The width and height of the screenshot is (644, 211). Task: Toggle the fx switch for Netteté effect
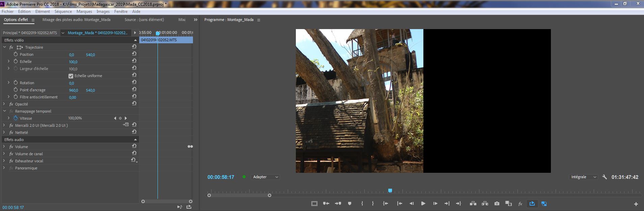click(x=11, y=133)
